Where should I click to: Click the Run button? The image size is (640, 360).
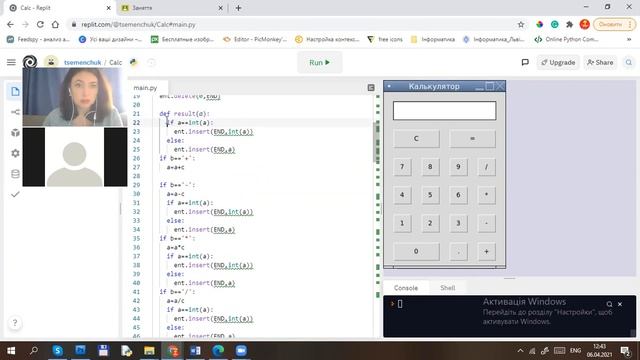[x=320, y=62]
